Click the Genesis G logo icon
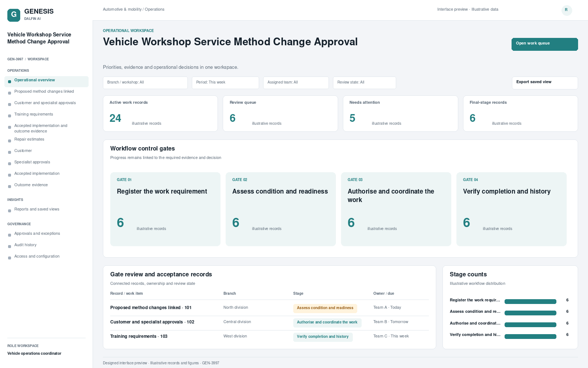The width and height of the screenshot is (588, 368). point(14,15)
